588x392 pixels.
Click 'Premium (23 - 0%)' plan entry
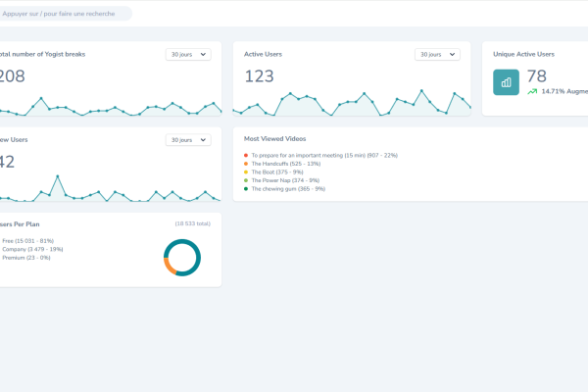pyautogui.click(x=26, y=258)
